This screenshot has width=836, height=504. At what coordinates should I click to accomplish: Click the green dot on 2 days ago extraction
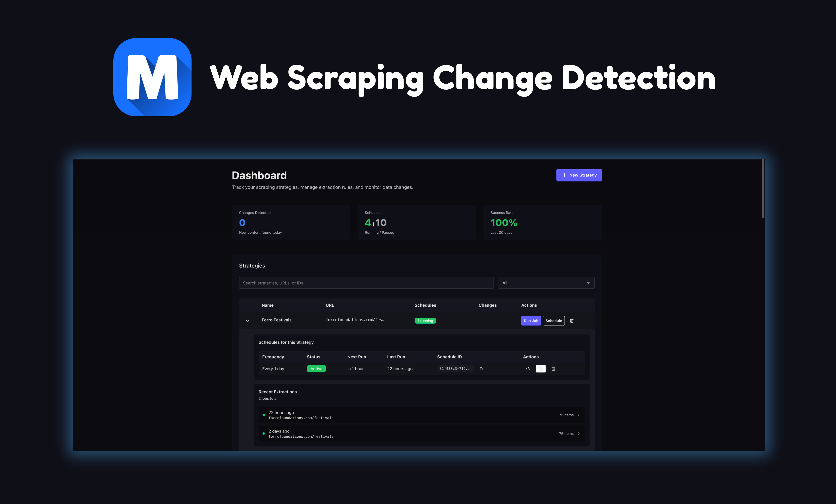coord(264,434)
